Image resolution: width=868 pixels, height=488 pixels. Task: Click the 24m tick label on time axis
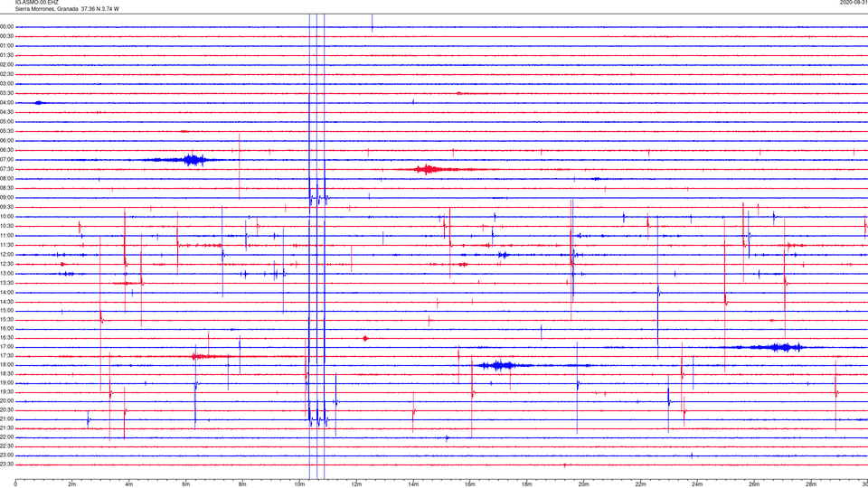[697, 484]
